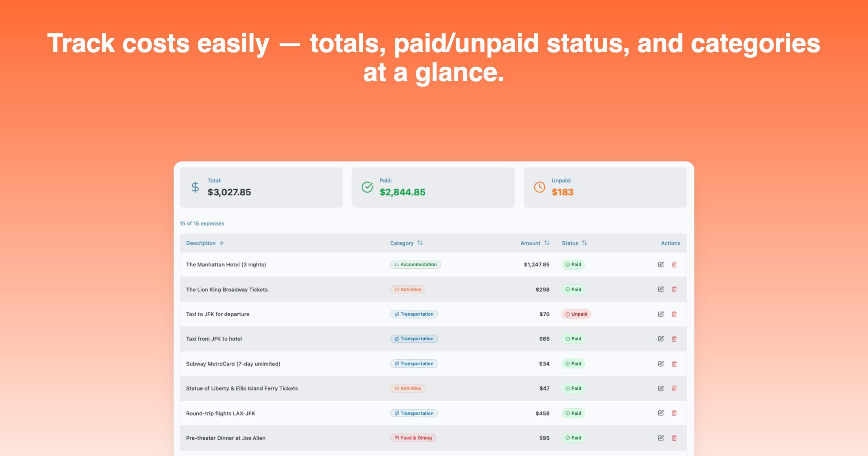The height and width of the screenshot is (456, 868).
Task: Edit Round-trip flights LAX-JFK expense
Action: coord(660,413)
